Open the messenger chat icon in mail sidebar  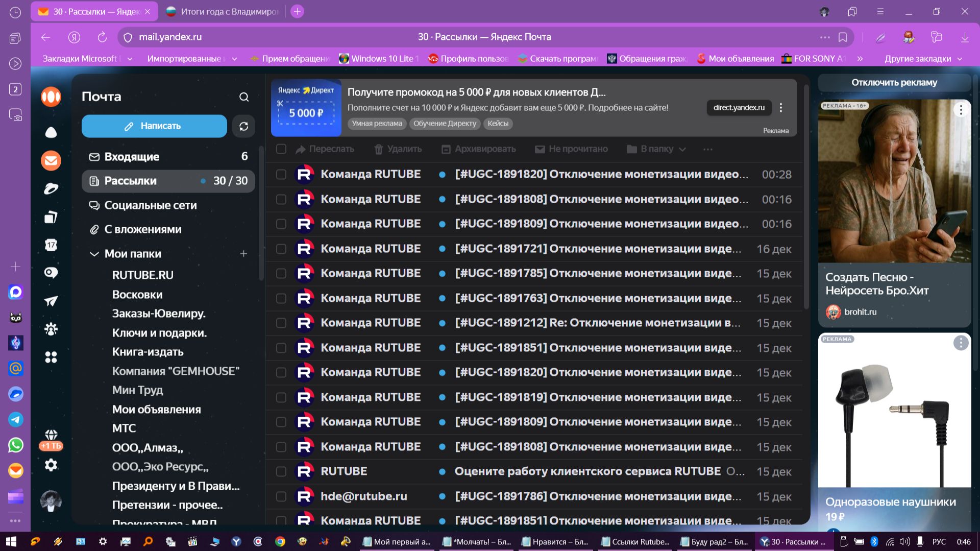(x=51, y=273)
